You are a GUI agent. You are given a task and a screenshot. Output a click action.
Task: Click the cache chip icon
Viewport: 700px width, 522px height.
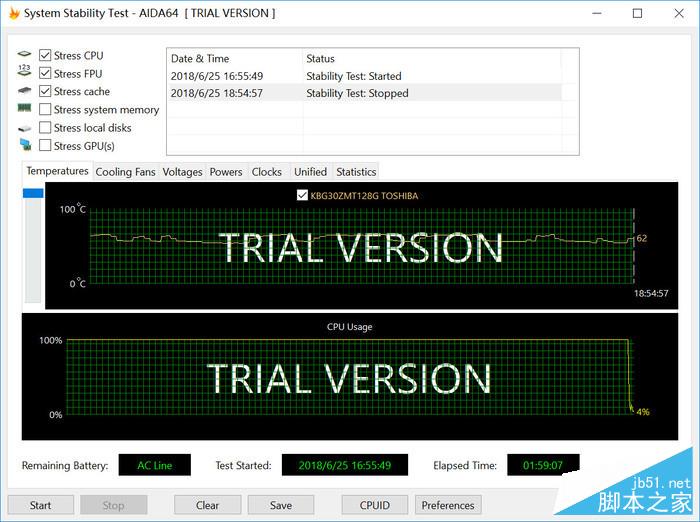coord(24,90)
